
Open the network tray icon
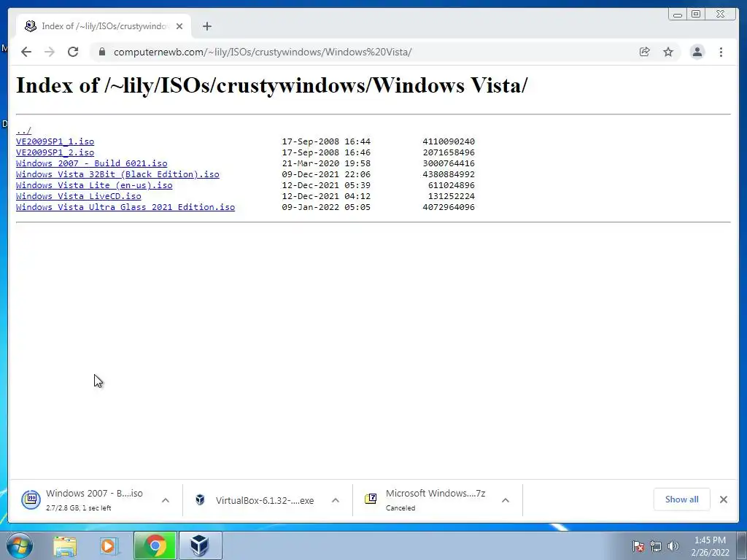click(656, 546)
